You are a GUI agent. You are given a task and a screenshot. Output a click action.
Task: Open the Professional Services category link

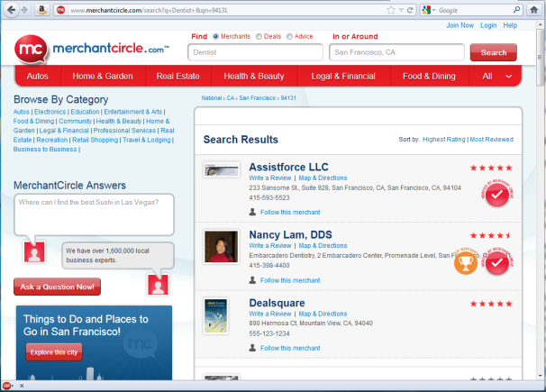(x=124, y=131)
